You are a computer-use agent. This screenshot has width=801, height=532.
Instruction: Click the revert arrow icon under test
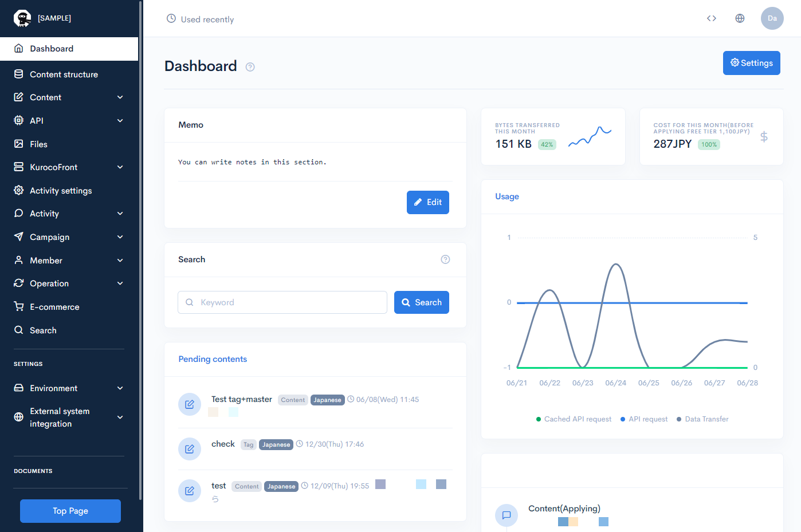[x=215, y=499]
